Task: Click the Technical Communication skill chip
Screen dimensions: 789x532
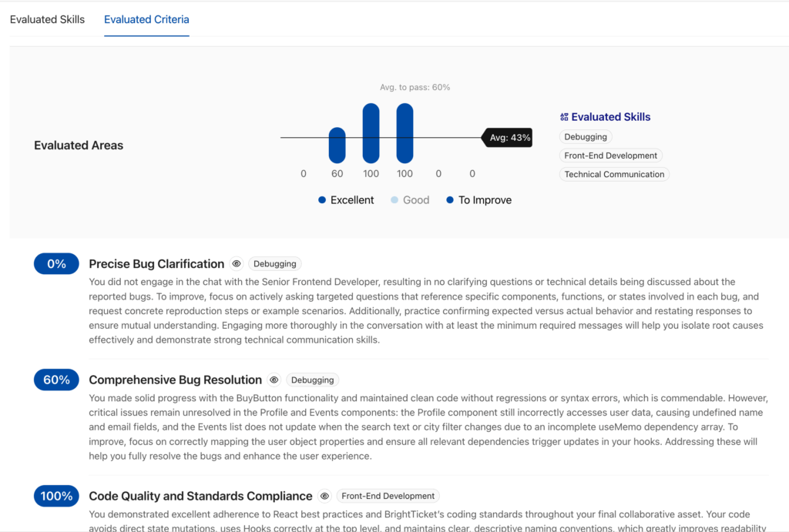Action: tap(614, 174)
